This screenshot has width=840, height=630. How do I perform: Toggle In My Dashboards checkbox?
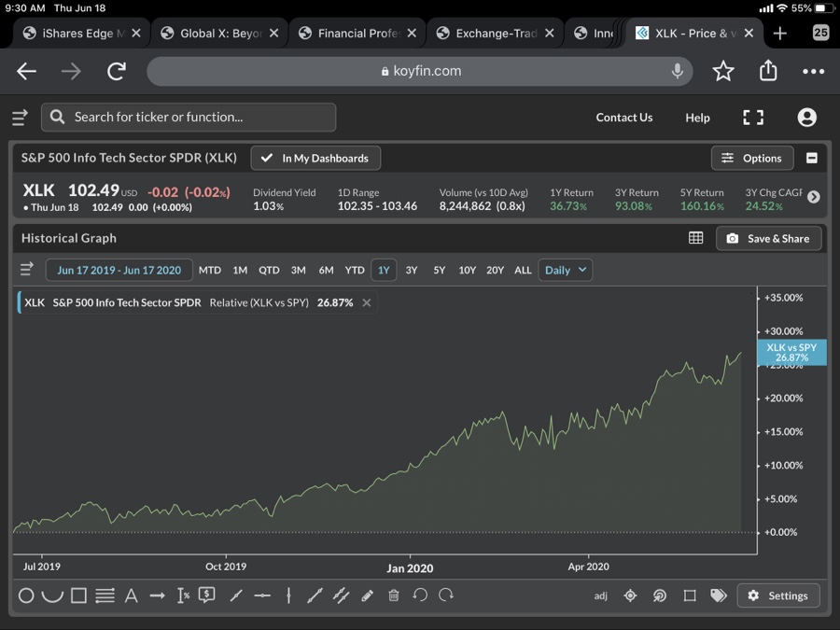pos(315,158)
